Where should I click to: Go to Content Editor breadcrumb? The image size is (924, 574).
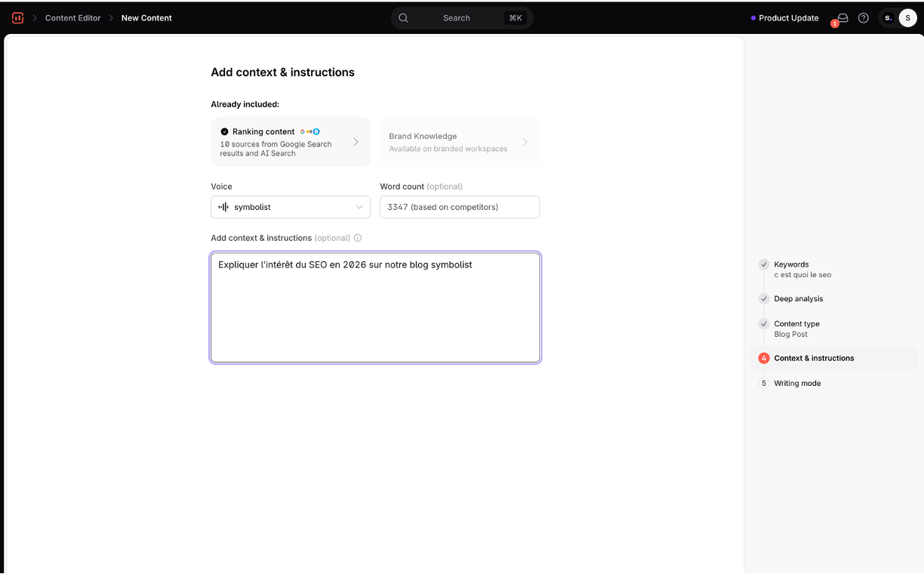pos(72,18)
